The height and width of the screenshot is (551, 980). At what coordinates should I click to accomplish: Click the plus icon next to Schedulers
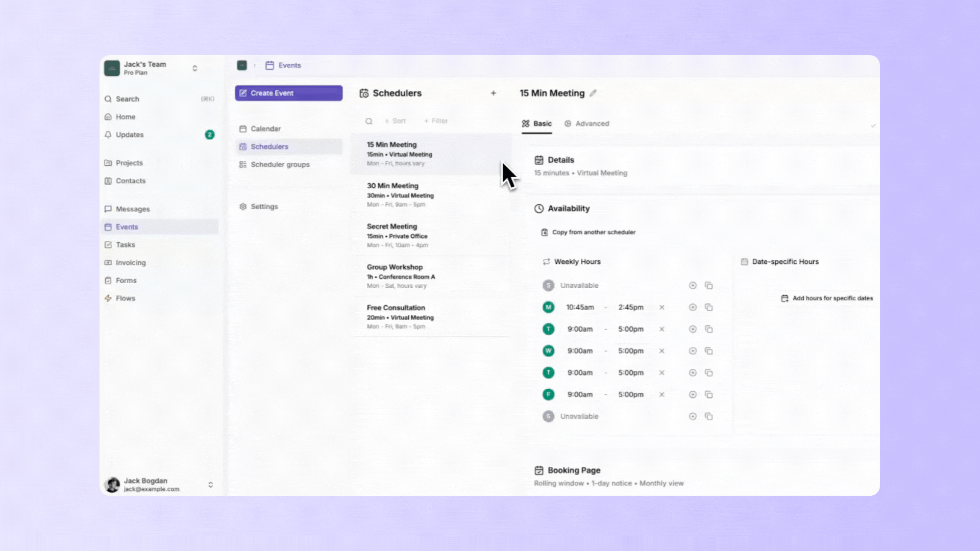coord(493,93)
